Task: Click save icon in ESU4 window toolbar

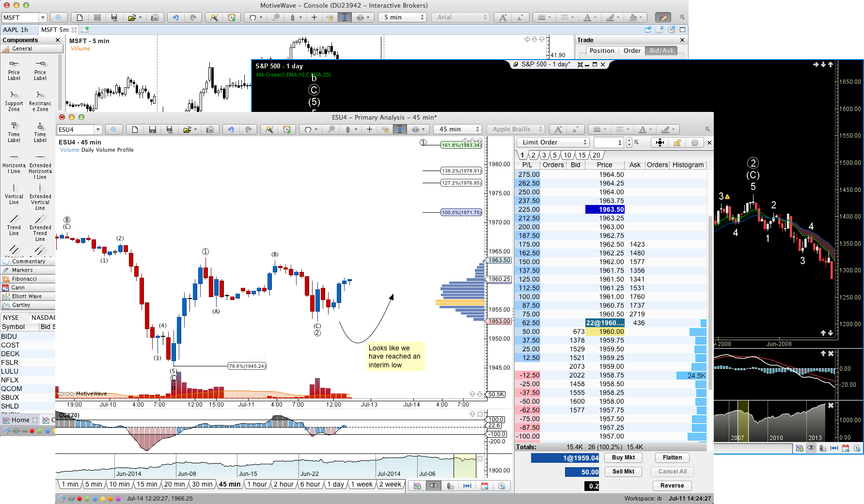Action: (x=152, y=129)
